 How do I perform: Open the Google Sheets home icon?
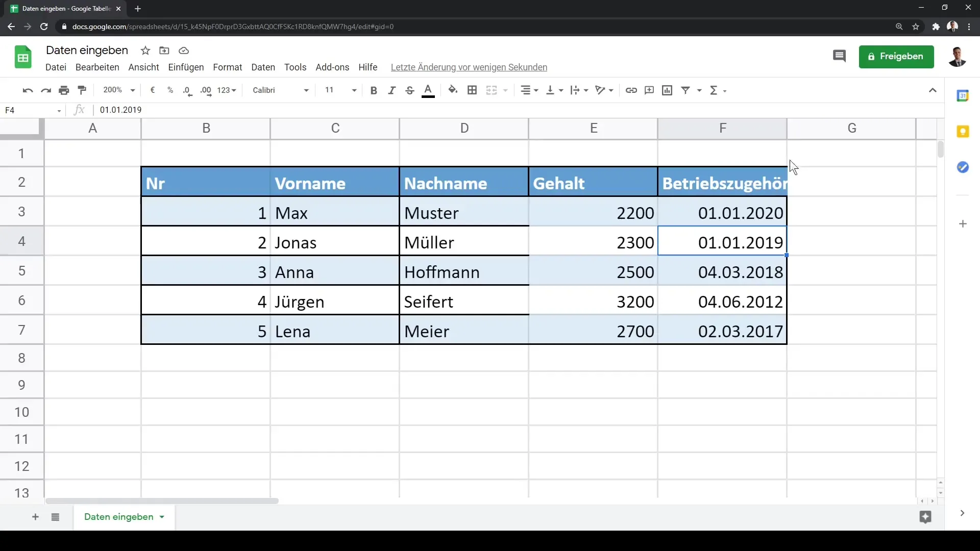click(23, 57)
